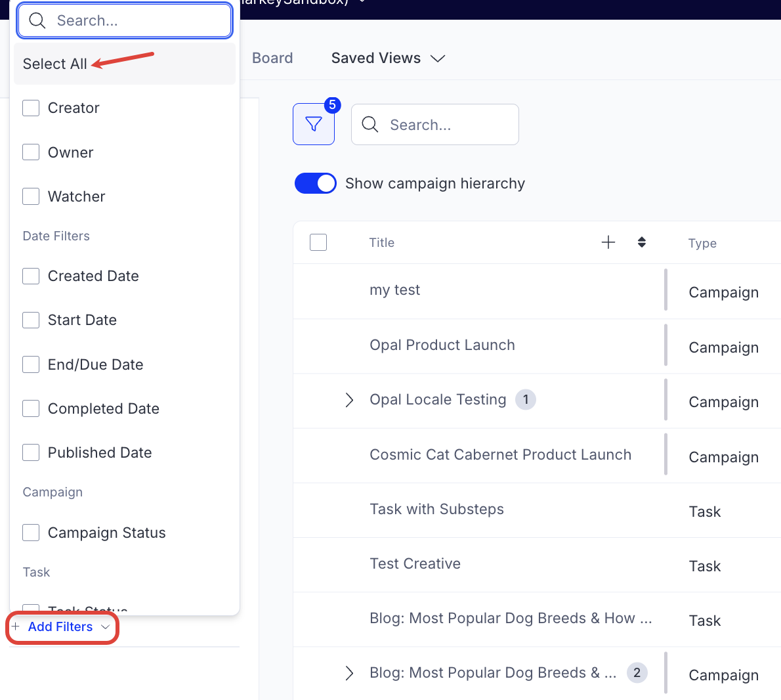Choose Select All in filter list

[x=55, y=64]
